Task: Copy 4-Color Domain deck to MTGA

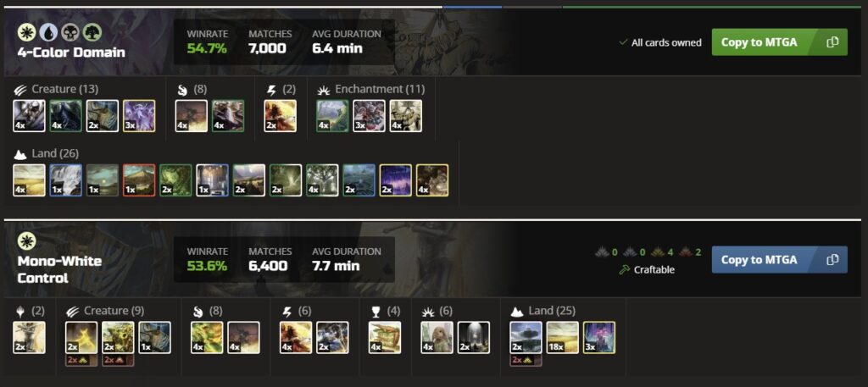Action: point(780,42)
